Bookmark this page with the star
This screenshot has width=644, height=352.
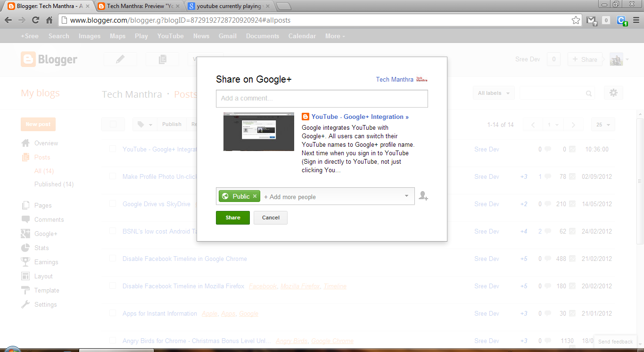(x=576, y=20)
